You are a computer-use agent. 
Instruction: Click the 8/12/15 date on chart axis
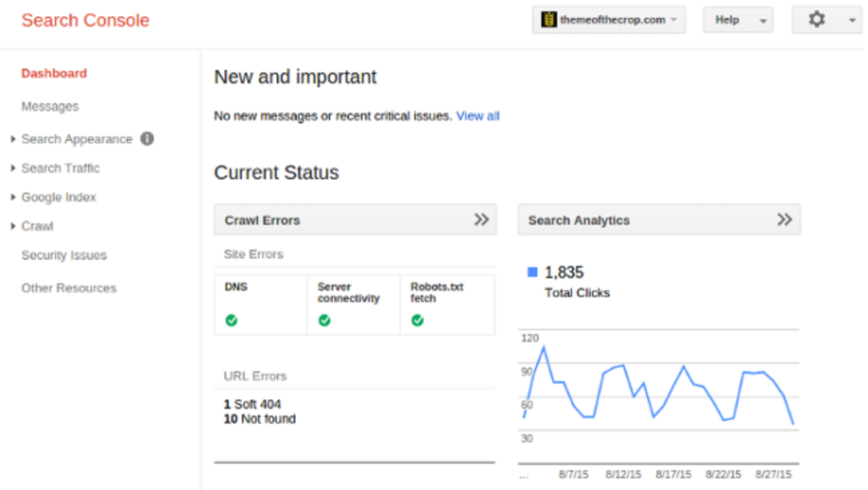pos(623,475)
